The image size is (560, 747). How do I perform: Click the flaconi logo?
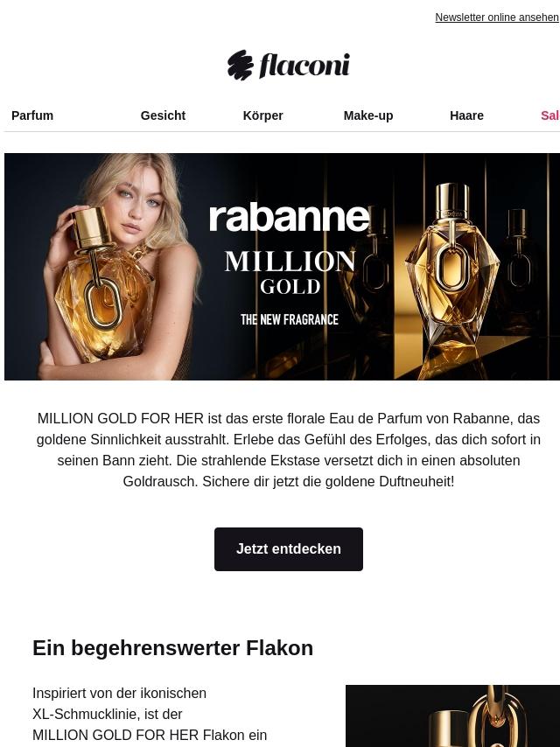[289, 65]
